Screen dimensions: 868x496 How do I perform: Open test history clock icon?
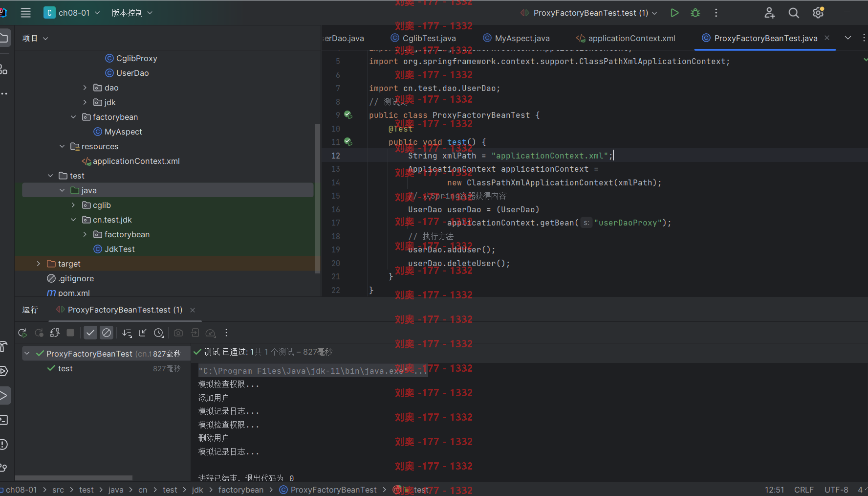pos(159,333)
